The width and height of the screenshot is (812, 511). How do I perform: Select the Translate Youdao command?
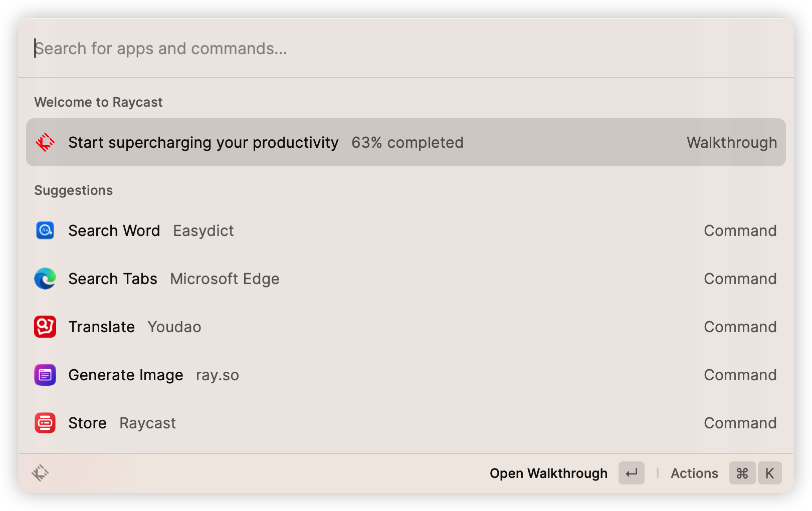406,327
